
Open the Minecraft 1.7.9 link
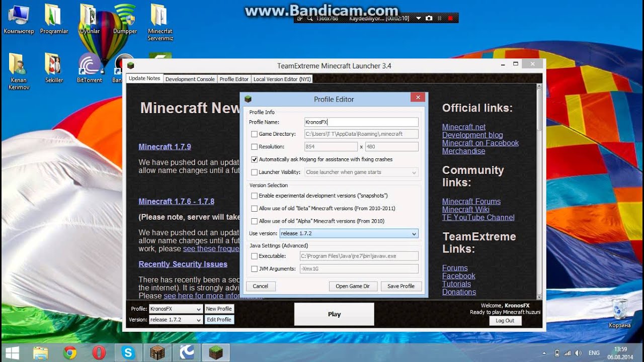(x=165, y=147)
